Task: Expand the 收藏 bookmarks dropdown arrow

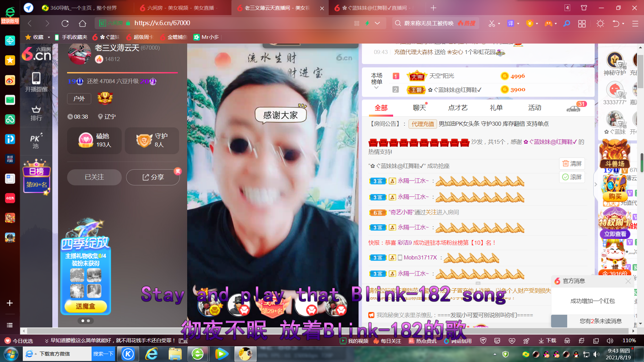Action: (49, 37)
